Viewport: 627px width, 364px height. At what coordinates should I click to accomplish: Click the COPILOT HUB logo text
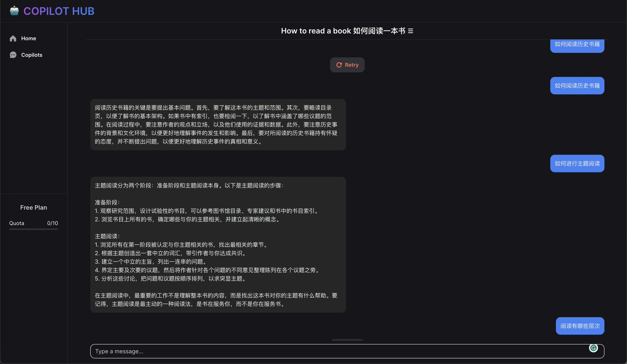59,11
